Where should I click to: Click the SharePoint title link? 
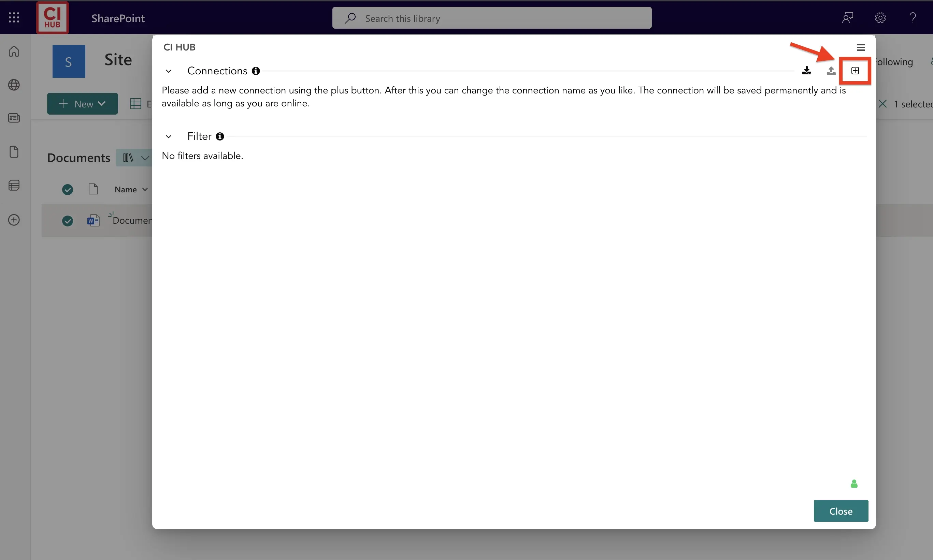tap(118, 18)
